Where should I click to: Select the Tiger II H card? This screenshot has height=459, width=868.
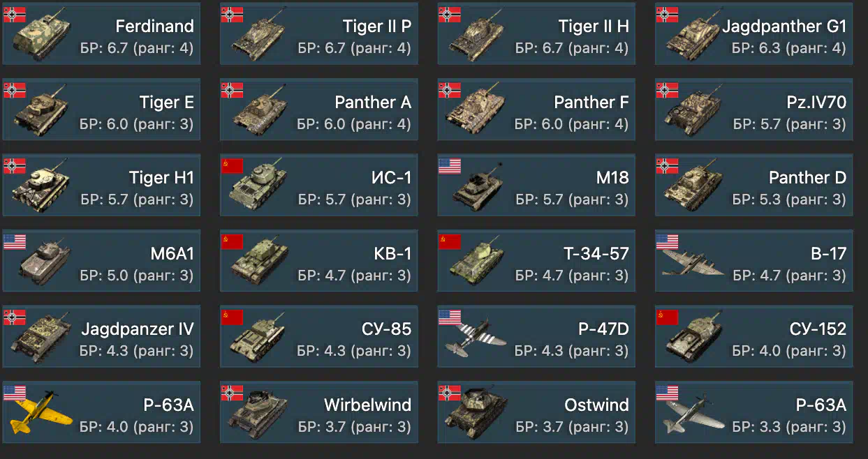click(536, 33)
